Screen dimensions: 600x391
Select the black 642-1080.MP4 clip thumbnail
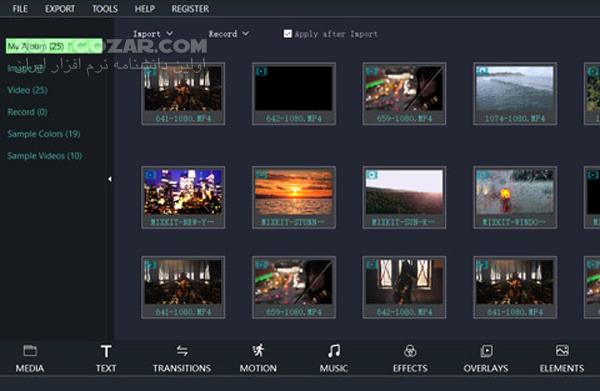[x=294, y=94]
